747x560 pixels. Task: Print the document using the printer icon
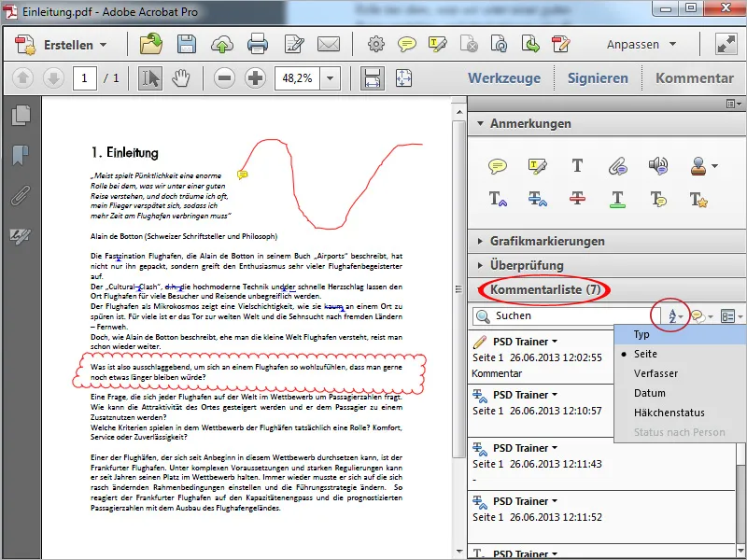[258, 44]
